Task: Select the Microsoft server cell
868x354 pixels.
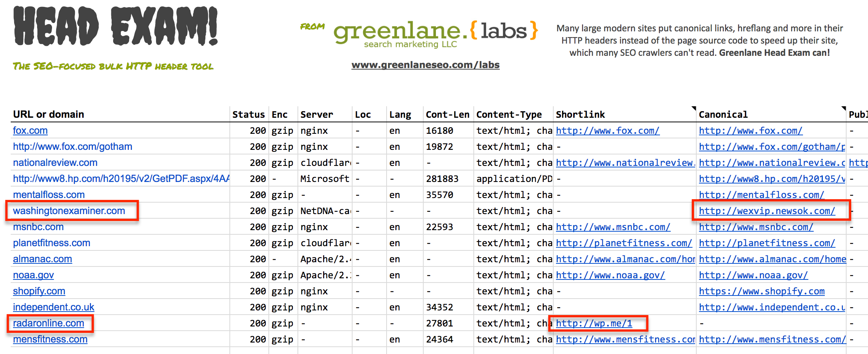Action: 325,179
